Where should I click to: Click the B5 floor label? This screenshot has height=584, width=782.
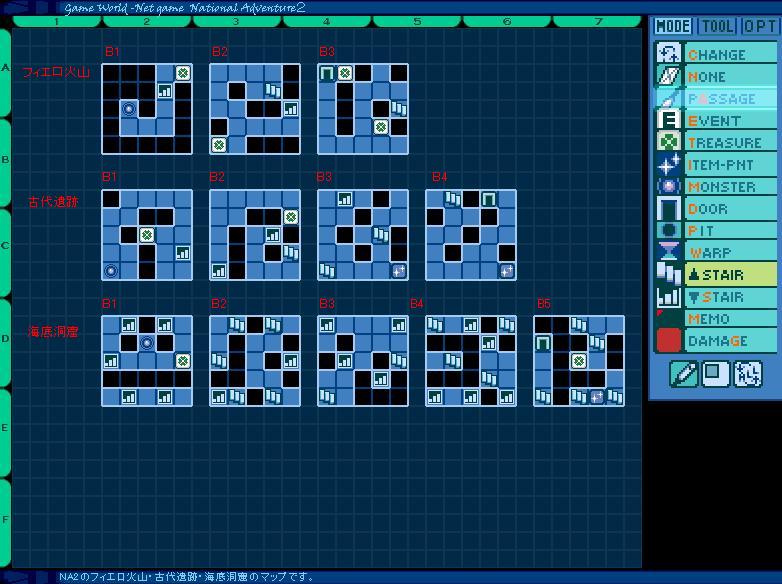point(544,303)
